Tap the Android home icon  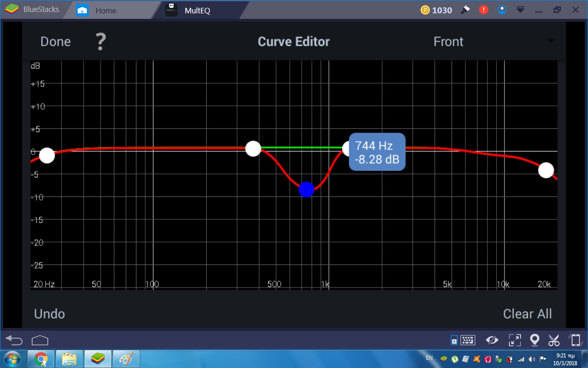40,340
